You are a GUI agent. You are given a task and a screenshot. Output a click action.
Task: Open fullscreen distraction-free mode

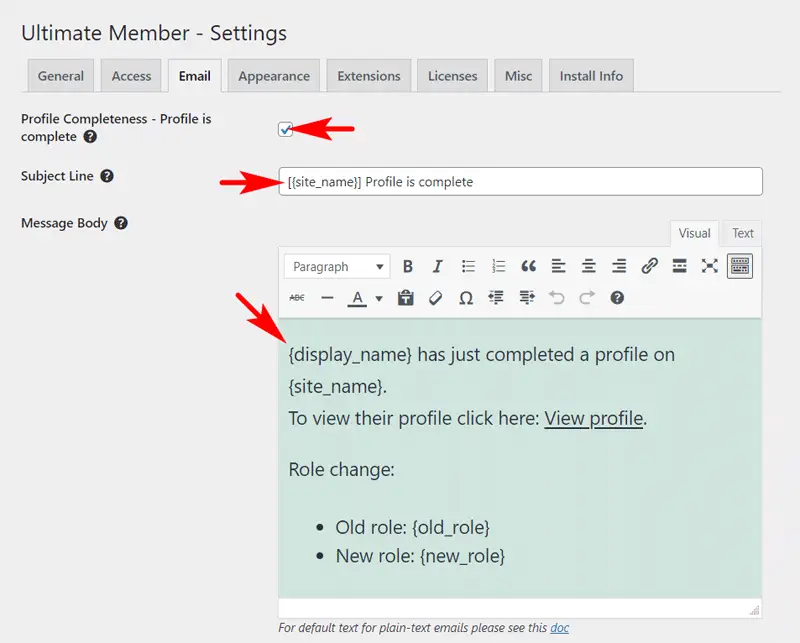tap(709, 266)
